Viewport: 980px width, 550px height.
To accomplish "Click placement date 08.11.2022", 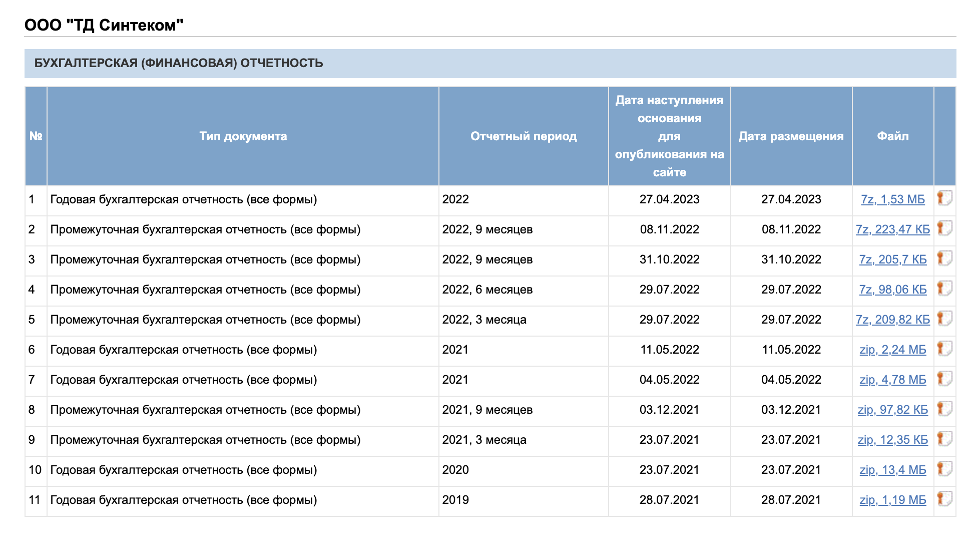I will [791, 229].
